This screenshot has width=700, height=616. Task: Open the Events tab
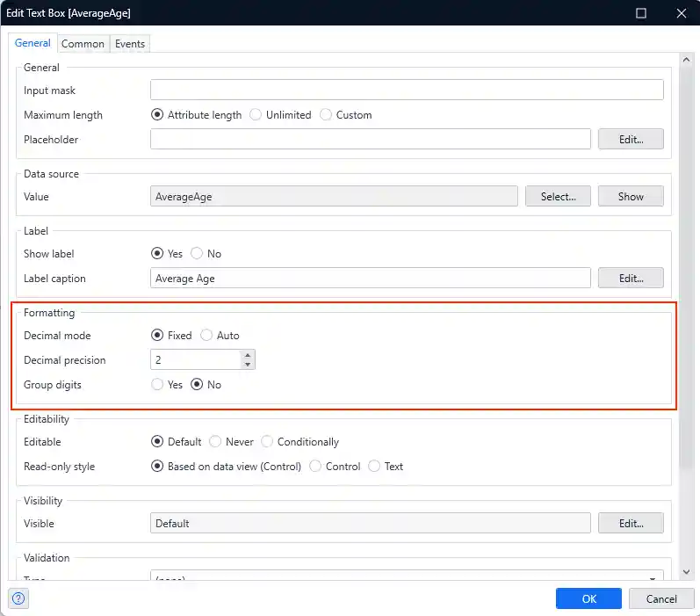click(x=130, y=43)
